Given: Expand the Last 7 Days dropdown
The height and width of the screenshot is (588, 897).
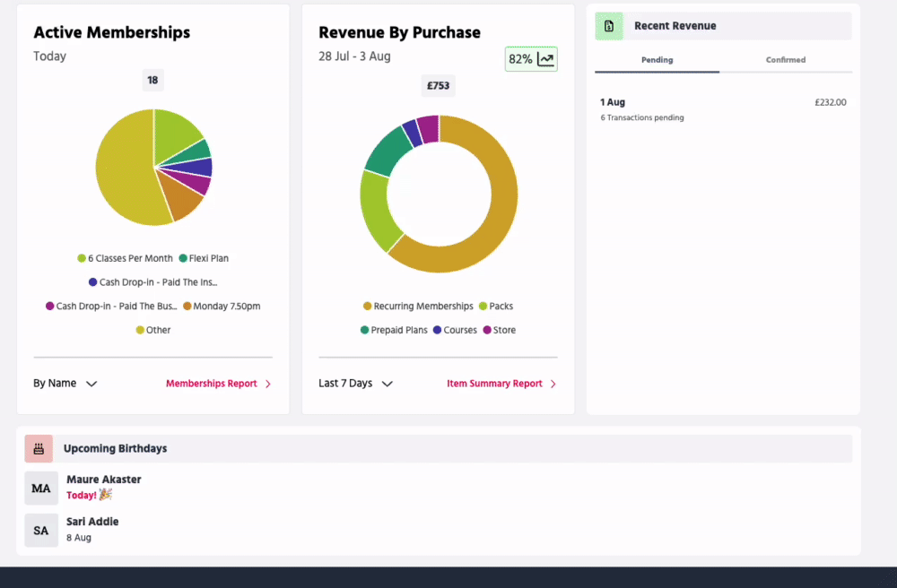Looking at the screenshot, I should click(x=355, y=384).
